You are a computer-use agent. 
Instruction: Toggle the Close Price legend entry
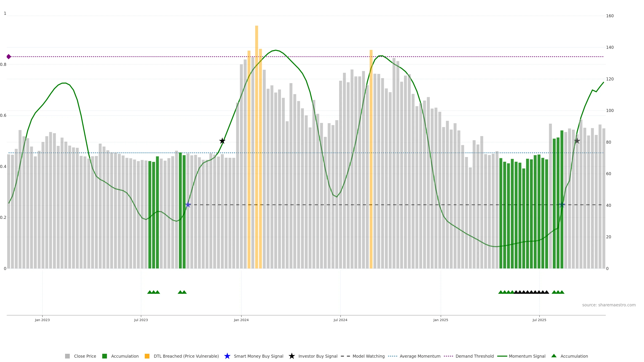click(85, 356)
